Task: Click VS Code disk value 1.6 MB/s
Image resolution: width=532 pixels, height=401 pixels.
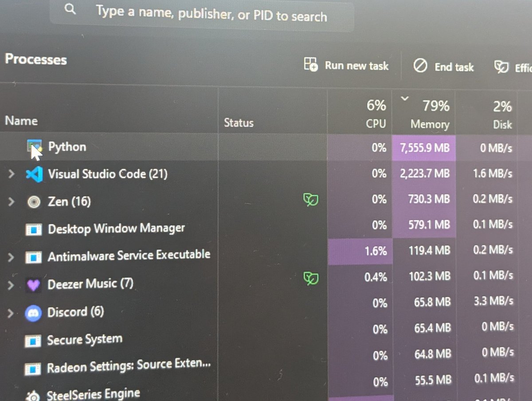Action: click(x=493, y=173)
